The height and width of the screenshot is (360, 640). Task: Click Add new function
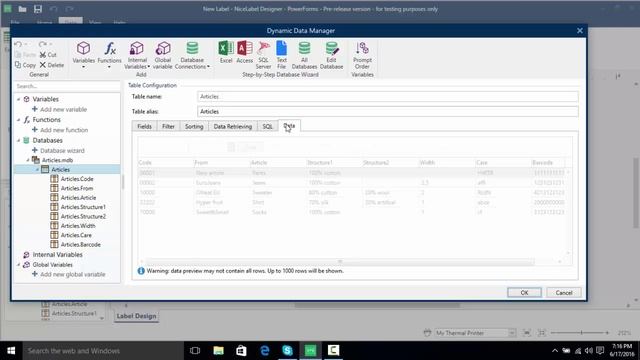tap(60, 130)
